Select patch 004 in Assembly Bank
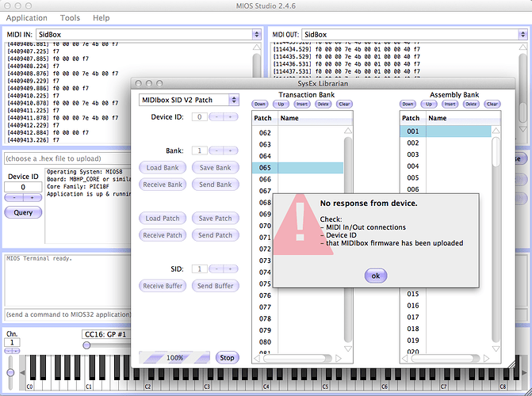The image size is (532, 396). tap(446, 166)
